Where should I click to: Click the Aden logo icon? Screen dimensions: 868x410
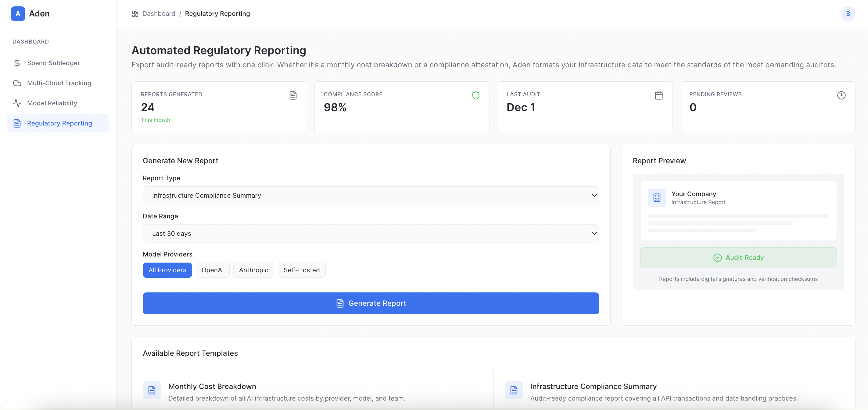pyautogui.click(x=18, y=13)
